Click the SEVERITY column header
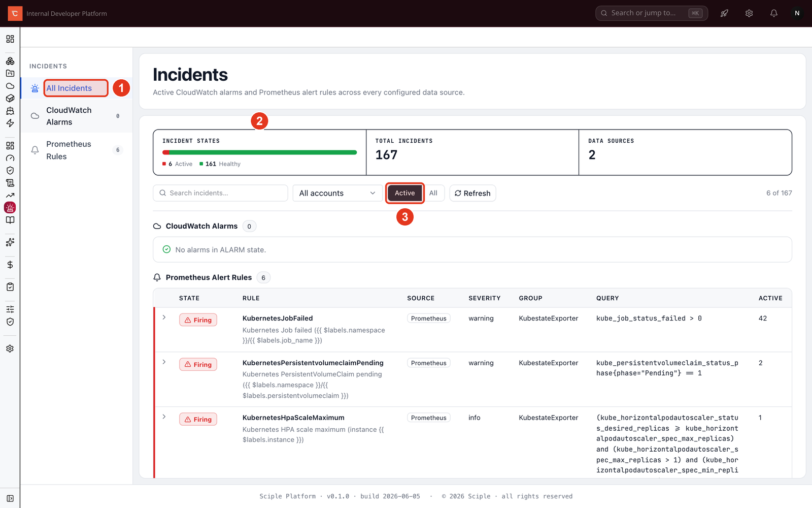812x508 pixels. coord(485,298)
